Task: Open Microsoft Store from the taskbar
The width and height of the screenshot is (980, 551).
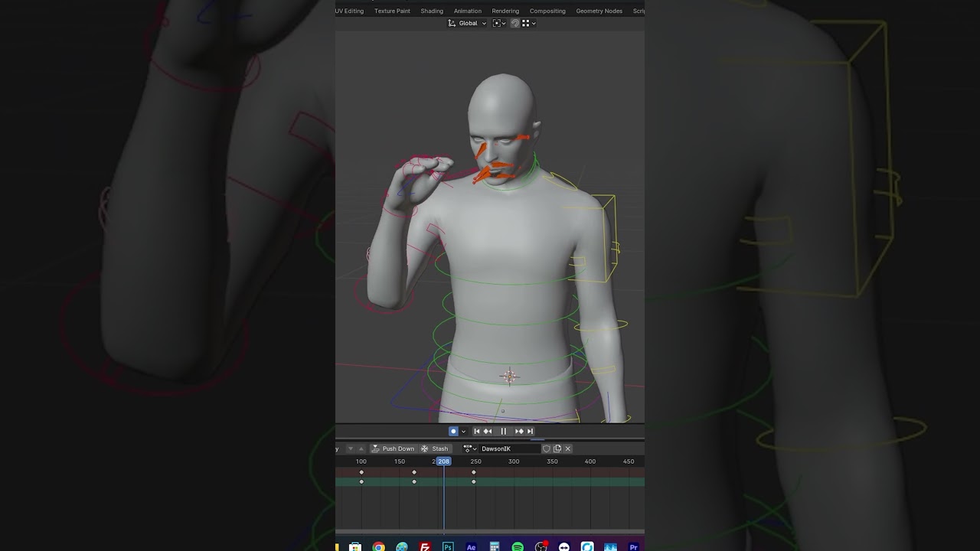Action: [355, 546]
